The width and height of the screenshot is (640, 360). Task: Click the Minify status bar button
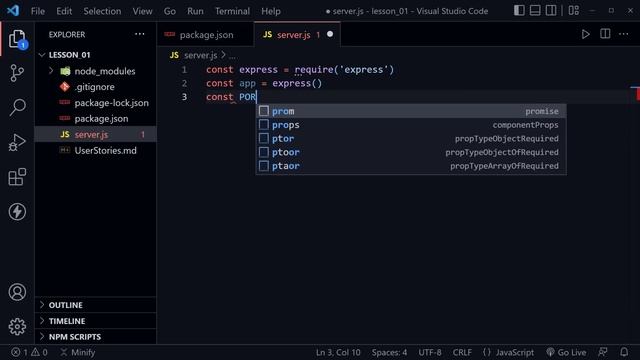pyautogui.click(x=78, y=352)
